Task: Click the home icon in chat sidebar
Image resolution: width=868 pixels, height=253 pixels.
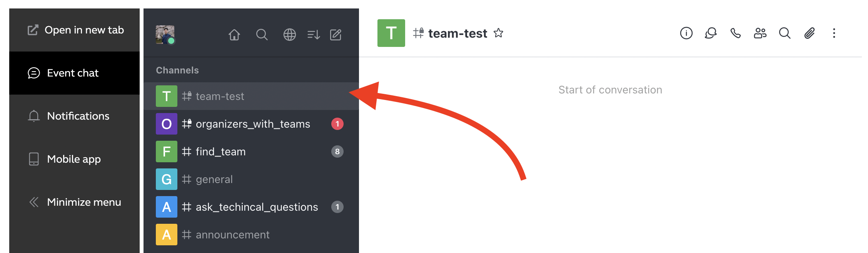Action: (234, 35)
